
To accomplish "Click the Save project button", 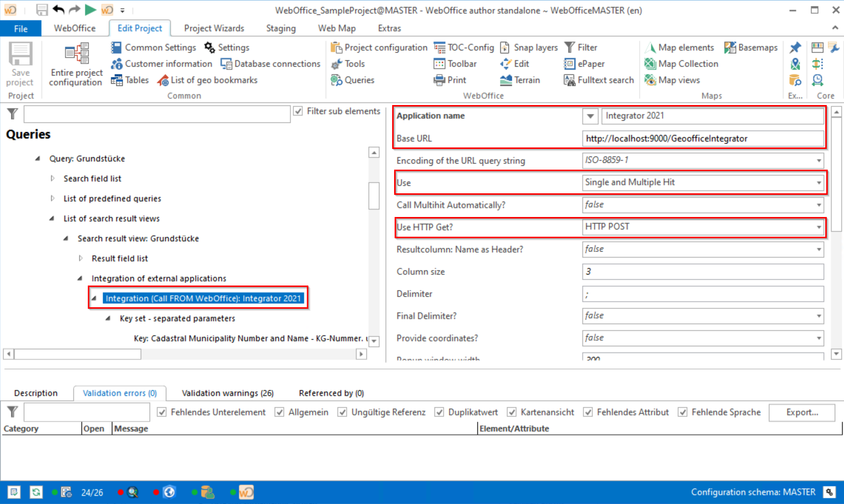I will tap(20, 65).
